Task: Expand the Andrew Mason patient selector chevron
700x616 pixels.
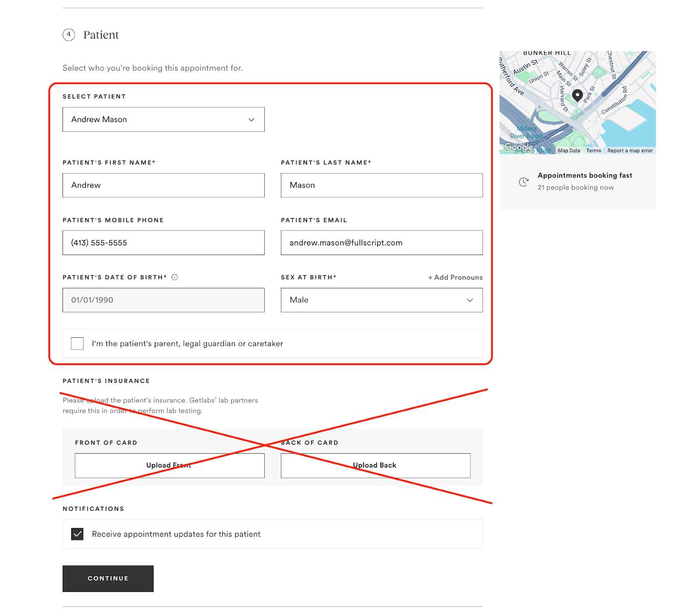Action: [x=251, y=119]
